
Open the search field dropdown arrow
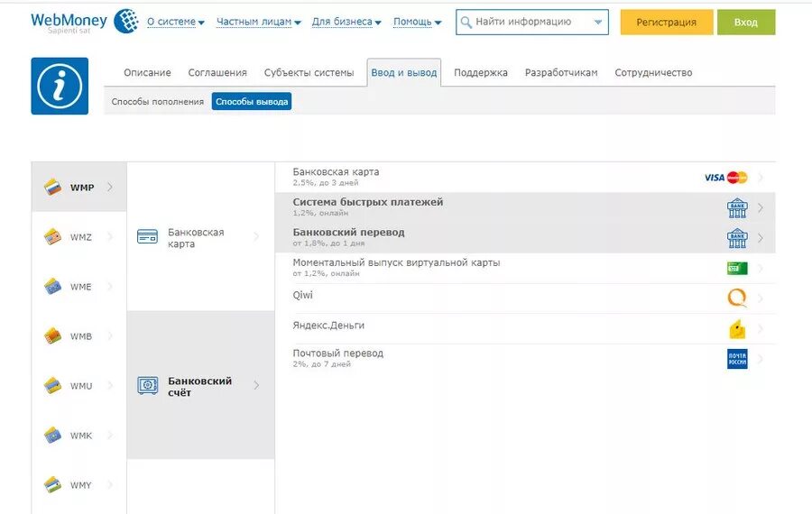tap(598, 23)
